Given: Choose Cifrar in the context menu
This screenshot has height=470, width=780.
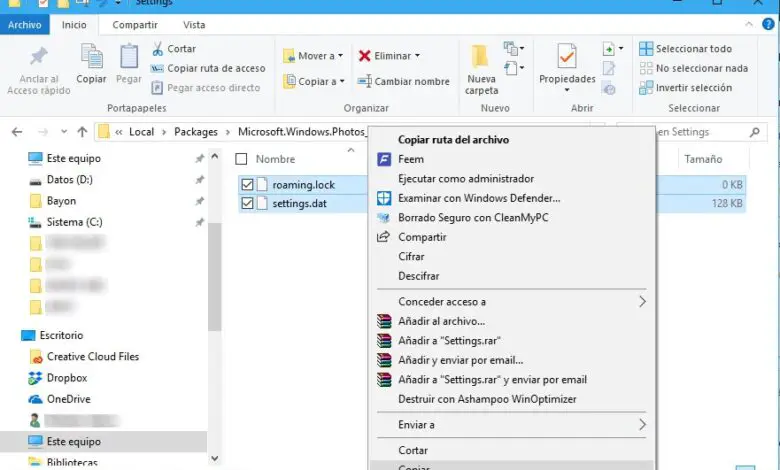Looking at the screenshot, I should coord(511,257).
